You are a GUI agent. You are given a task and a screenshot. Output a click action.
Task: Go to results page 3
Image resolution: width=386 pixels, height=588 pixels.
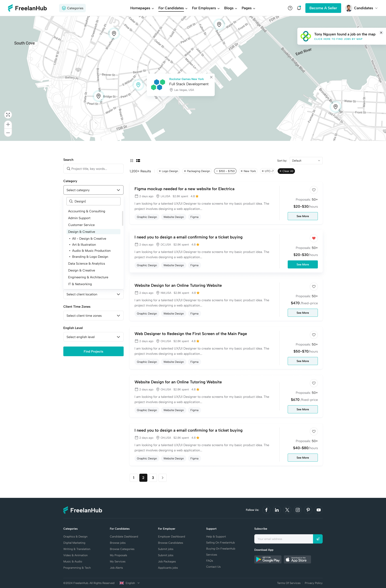pyautogui.click(x=153, y=478)
